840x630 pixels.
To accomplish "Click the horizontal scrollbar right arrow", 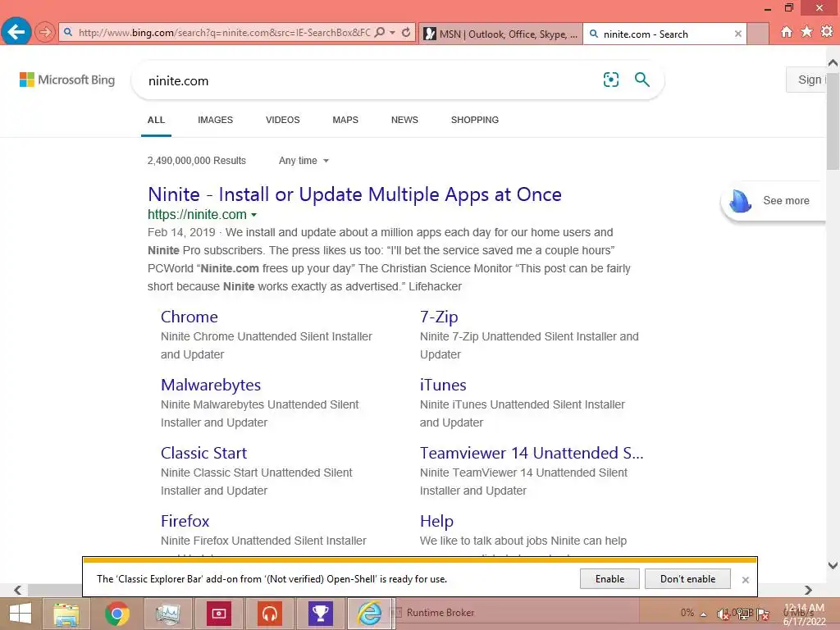I will (x=808, y=590).
